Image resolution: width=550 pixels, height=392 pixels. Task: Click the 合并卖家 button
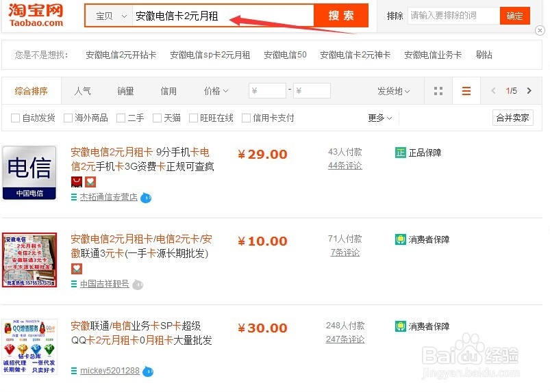[x=512, y=118]
